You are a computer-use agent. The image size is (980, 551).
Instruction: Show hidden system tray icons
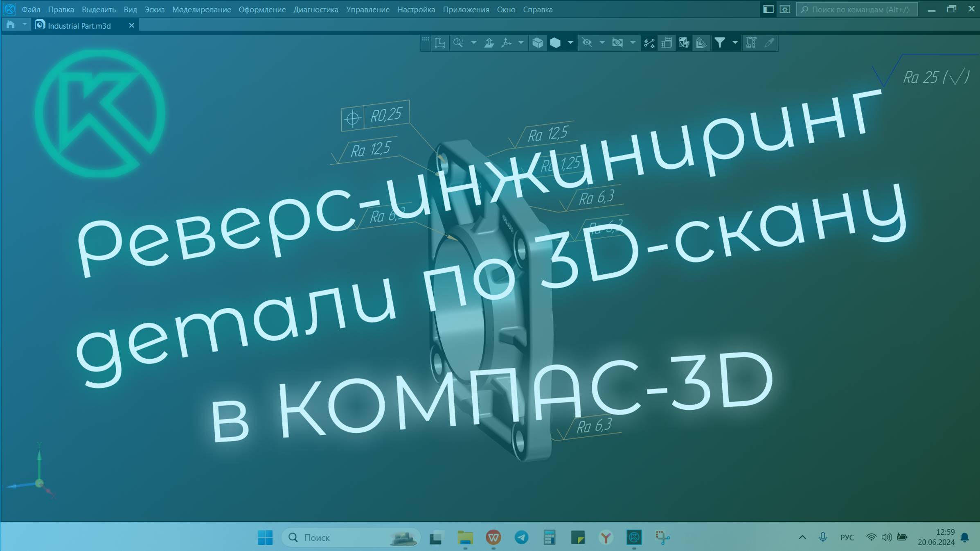tap(802, 537)
